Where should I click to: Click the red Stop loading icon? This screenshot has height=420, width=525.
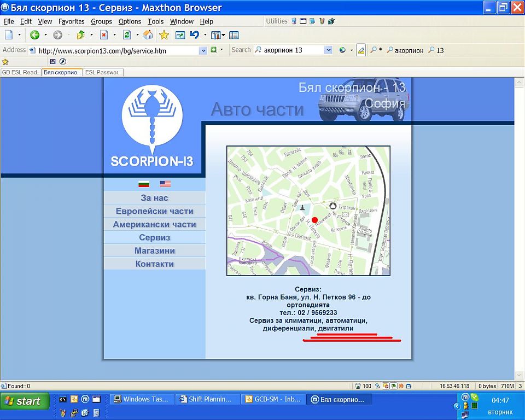click(104, 35)
